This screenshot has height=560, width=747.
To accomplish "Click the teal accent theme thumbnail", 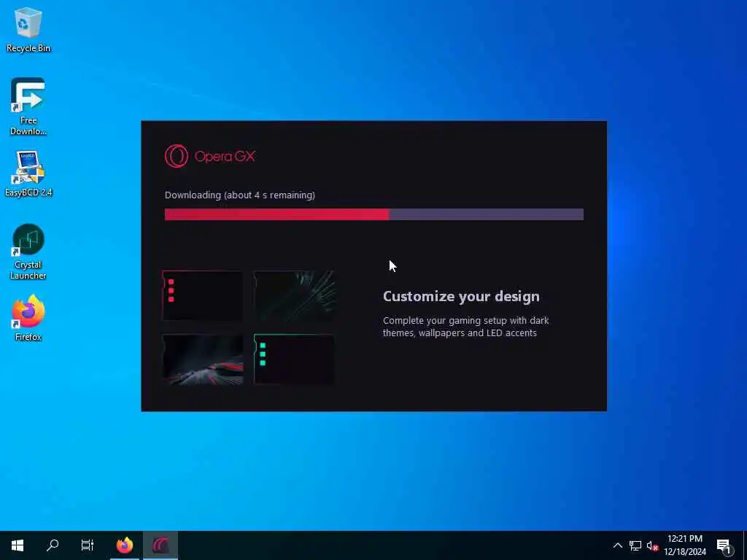I will click(x=294, y=359).
